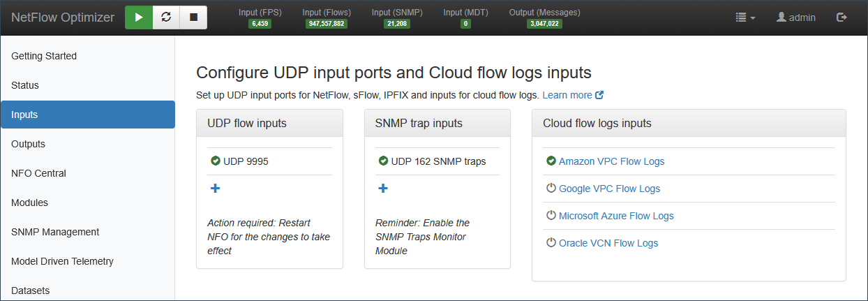
Task: Enable Microsoft Azure Flow Logs power icon
Action: pos(551,216)
